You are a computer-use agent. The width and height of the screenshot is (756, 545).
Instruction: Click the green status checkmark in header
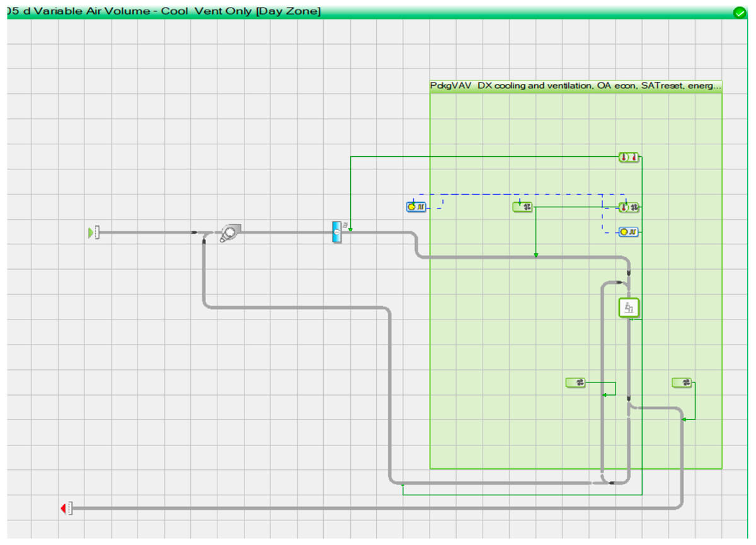pos(739,13)
